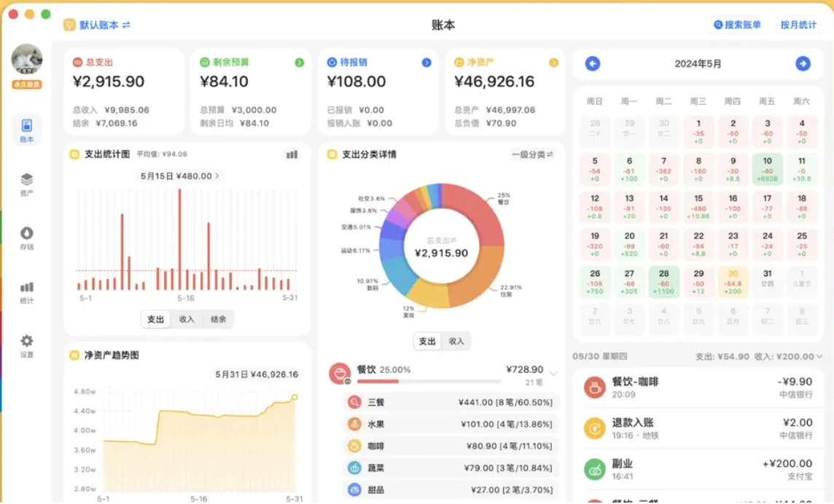Click the bar chart icon in 支出统计图
Screen dimensions: 834x504
[292, 154]
